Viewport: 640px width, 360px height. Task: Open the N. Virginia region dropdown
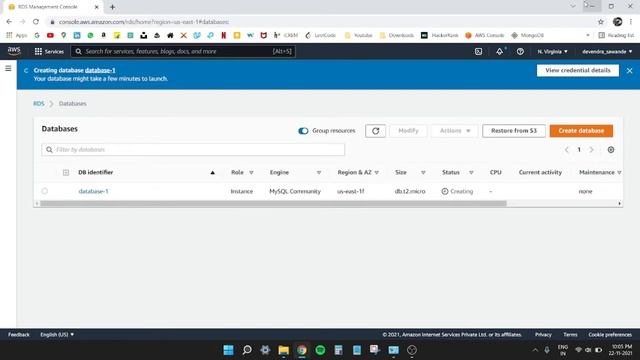click(552, 51)
